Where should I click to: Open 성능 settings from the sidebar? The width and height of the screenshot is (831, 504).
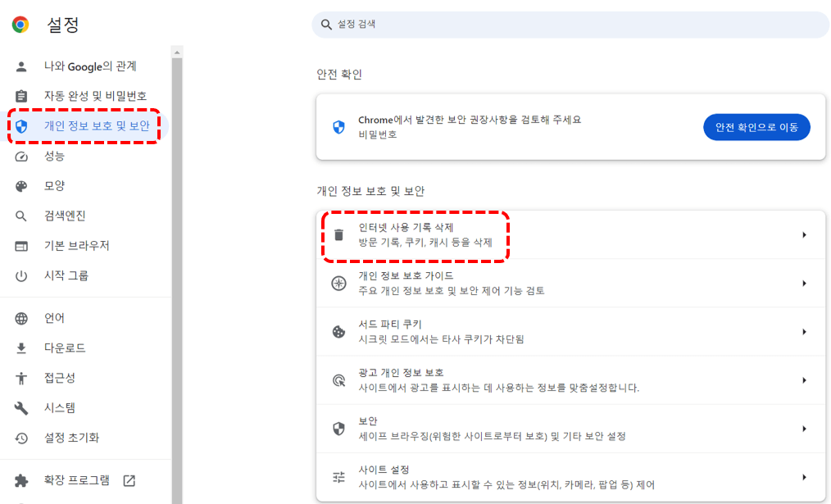pos(57,156)
